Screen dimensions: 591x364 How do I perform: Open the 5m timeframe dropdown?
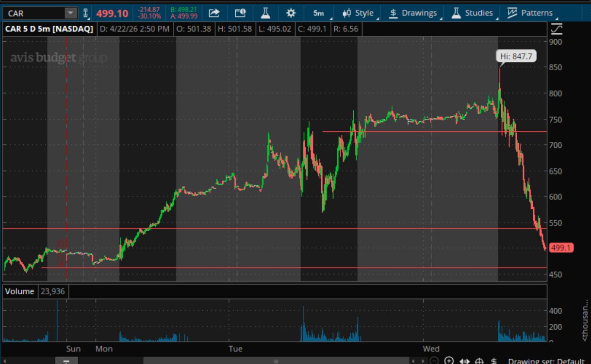click(319, 13)
